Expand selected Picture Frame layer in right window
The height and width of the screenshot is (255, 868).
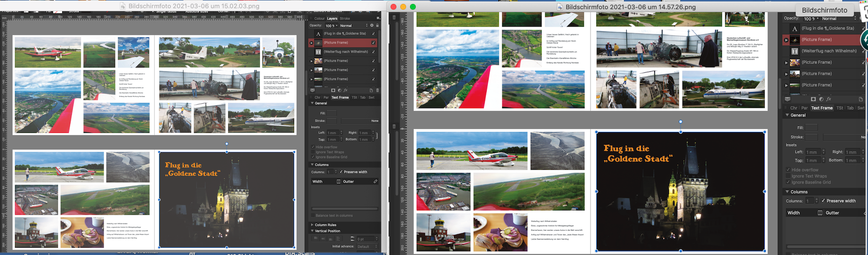coord(786,40)
